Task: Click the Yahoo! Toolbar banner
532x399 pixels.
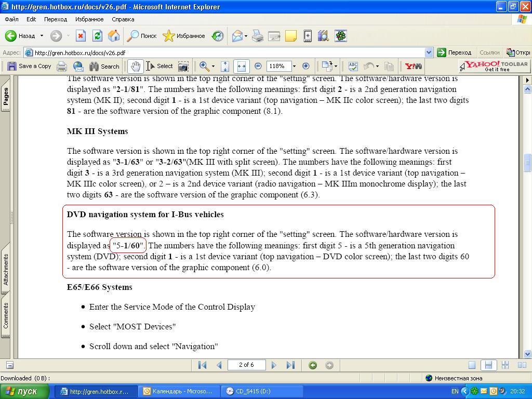Action: (x=495, y=66)
